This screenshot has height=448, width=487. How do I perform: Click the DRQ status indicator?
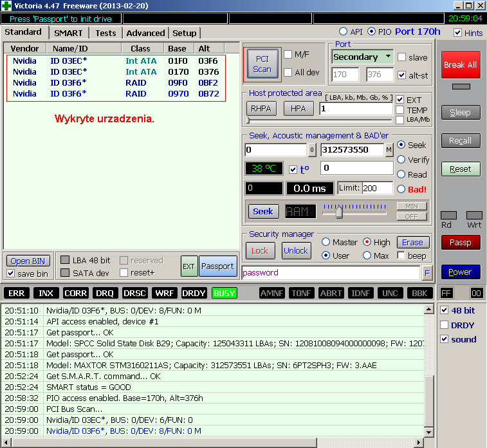(105, 293)
